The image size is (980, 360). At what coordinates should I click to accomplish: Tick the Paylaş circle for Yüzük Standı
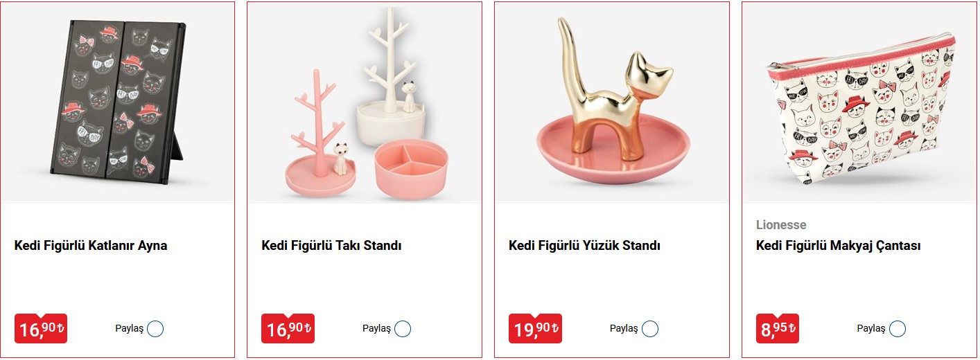(650, 329)
